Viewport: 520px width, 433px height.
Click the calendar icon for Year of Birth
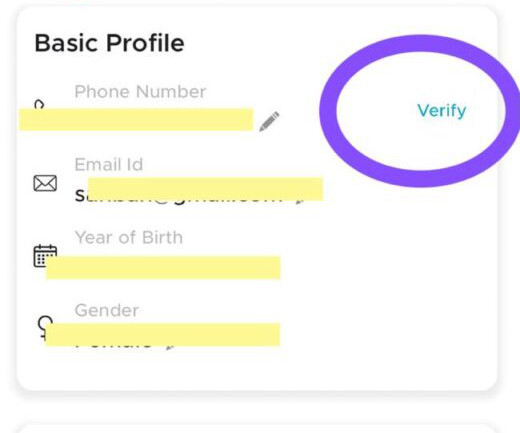[45, 256]
